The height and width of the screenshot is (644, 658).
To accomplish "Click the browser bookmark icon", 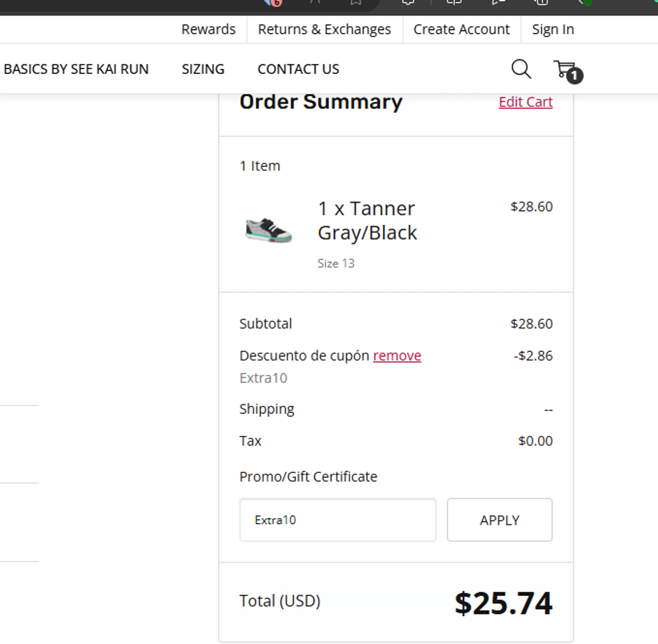I will [356, 2].
